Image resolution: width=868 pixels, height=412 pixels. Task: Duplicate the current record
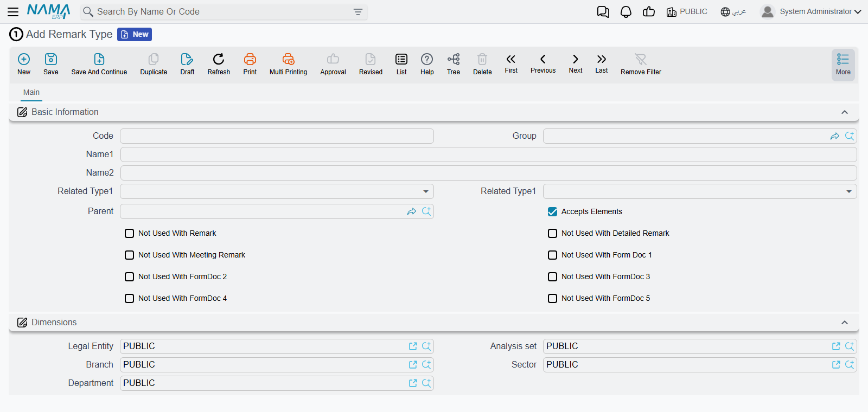click(x=154, y=59)
